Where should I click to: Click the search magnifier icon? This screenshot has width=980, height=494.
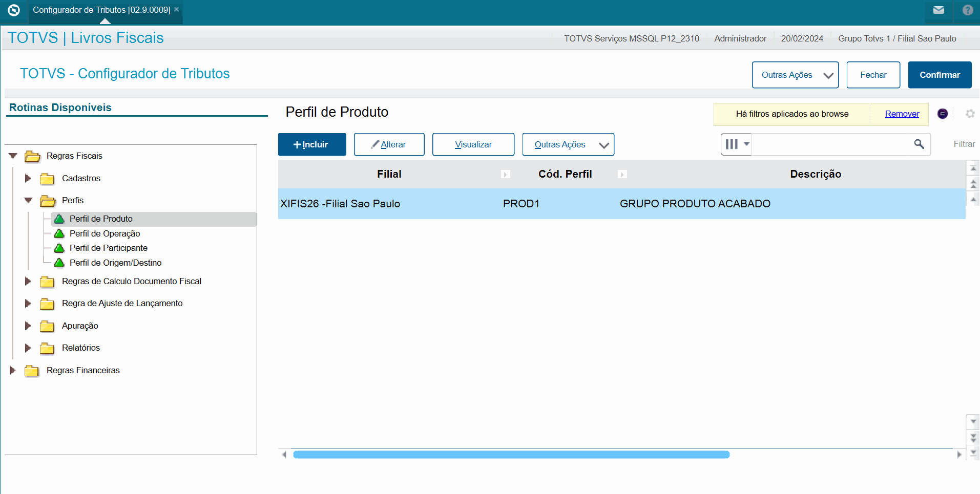[919, 144]
